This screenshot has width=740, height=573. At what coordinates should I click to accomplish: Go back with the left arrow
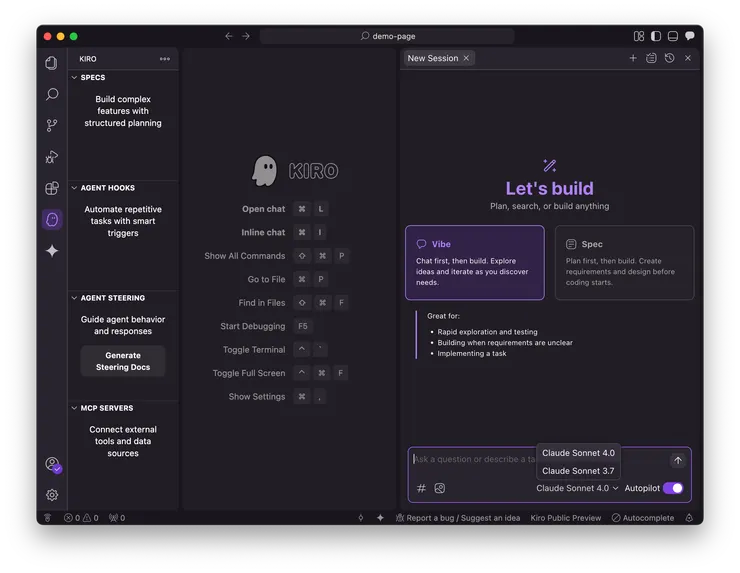point(229,36)
